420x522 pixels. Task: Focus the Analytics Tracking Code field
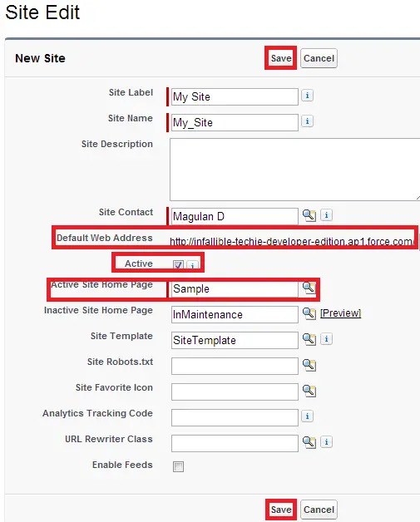(235, 417)
